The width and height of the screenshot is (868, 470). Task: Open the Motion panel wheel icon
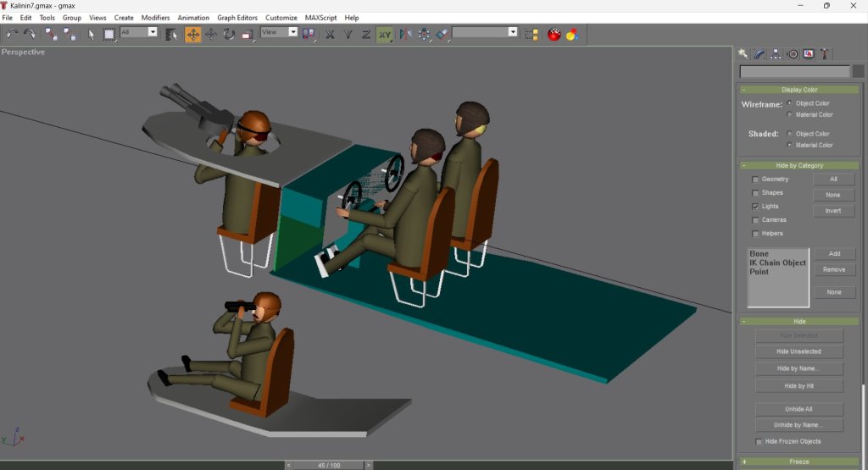[793, 54]
